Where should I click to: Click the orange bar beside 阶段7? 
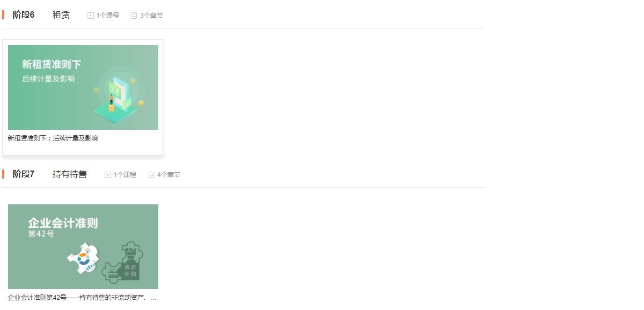coord(3,174)
